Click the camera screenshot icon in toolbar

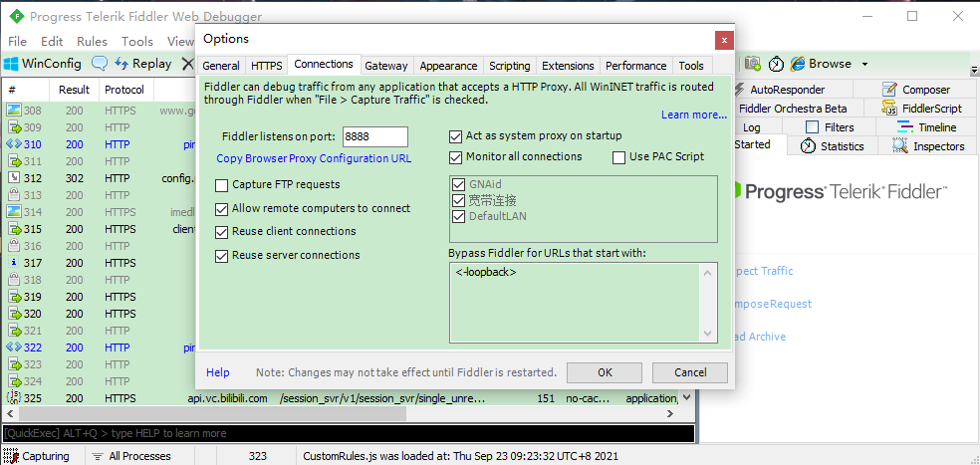(x=753, y=63)
